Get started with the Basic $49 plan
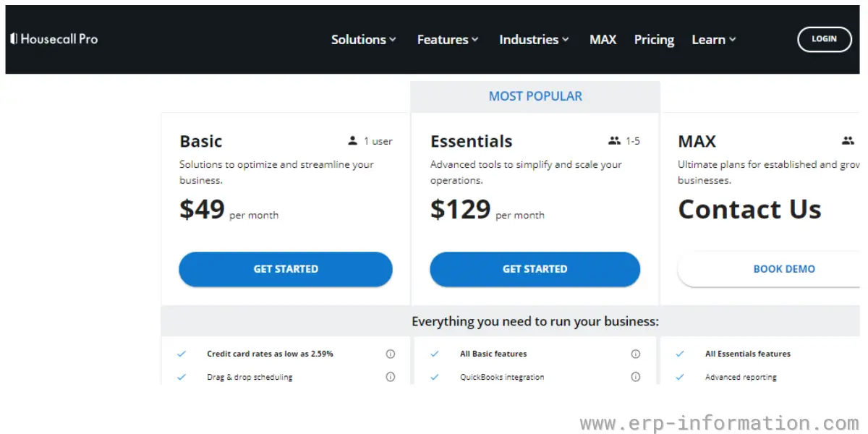 coord(286,269)
